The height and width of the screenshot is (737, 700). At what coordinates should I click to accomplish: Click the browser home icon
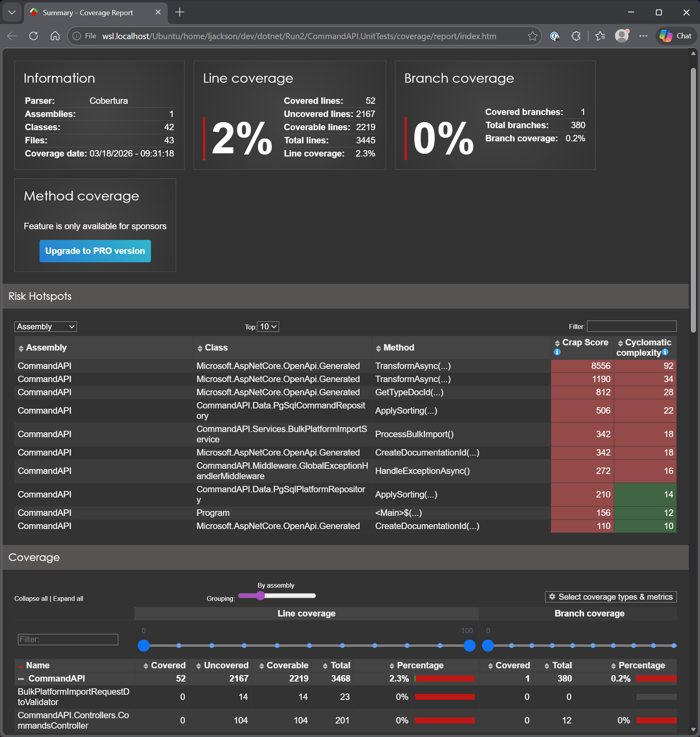(x=56, y=36)
